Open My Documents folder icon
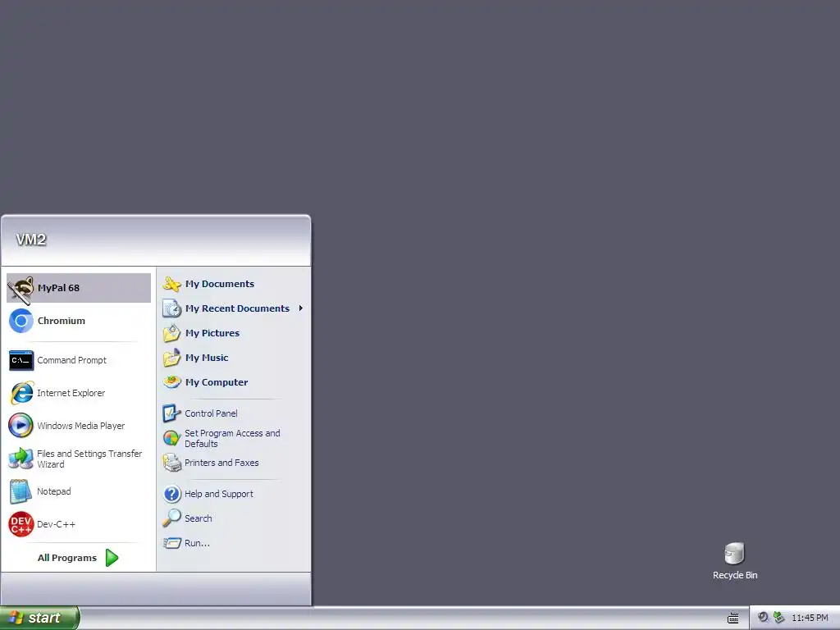Image resolution: width=840 pixels, height=630 pixels. pyautogui.click(x=172, y=284)
